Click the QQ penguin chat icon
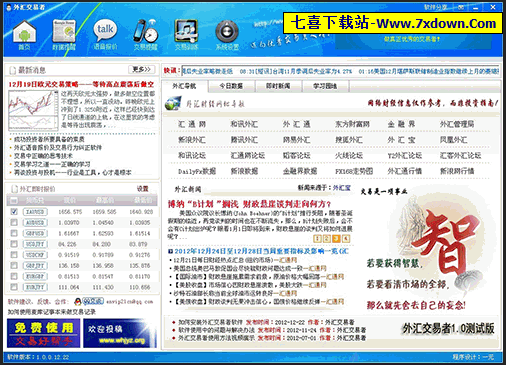 coord(78,301)
